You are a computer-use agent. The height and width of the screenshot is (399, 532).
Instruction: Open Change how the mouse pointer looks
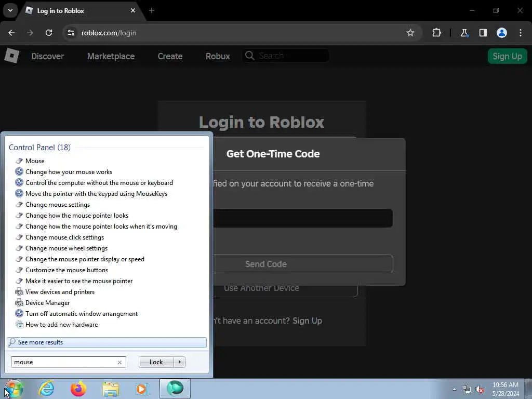pyautogui.click(x=77, y=216)
